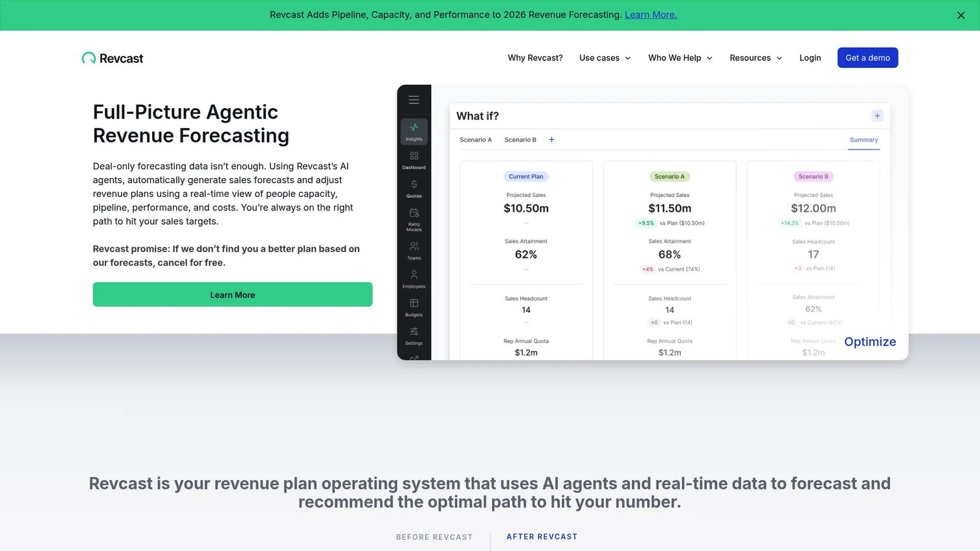Screen dimensions: 980x551
Task: Dismiss the green announcement banner
Action: 961,16
